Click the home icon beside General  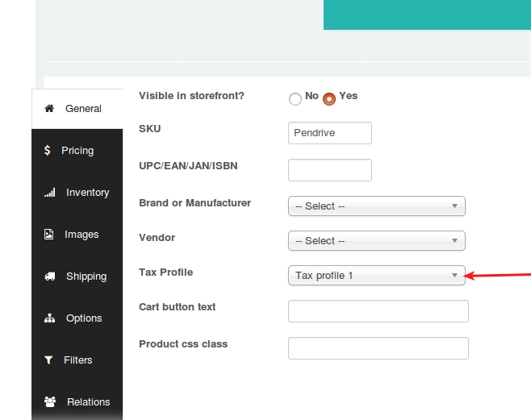pyautogui.click(x=49, y=109)
